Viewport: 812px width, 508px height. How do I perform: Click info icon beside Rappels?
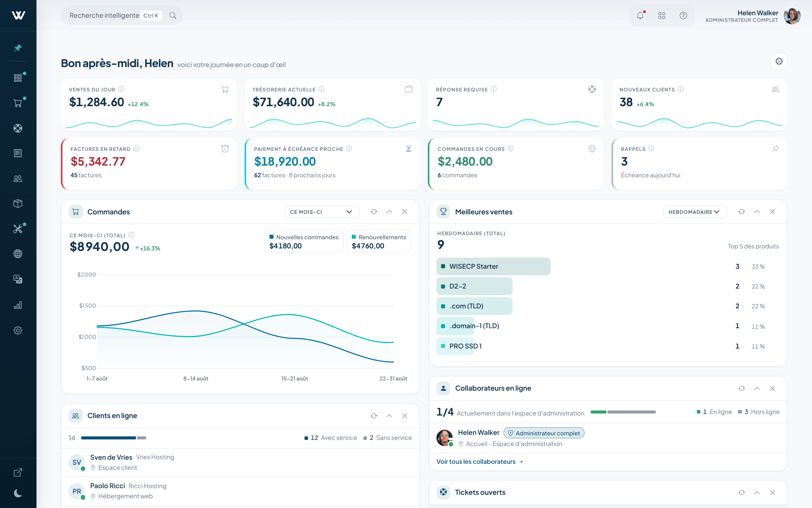(x=651, y=149)
